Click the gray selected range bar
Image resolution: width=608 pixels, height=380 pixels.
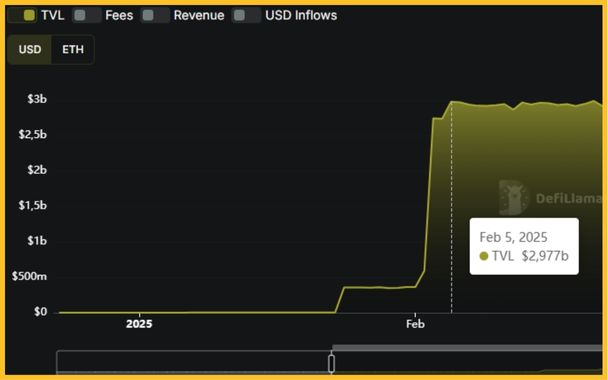tap(467, 348)
